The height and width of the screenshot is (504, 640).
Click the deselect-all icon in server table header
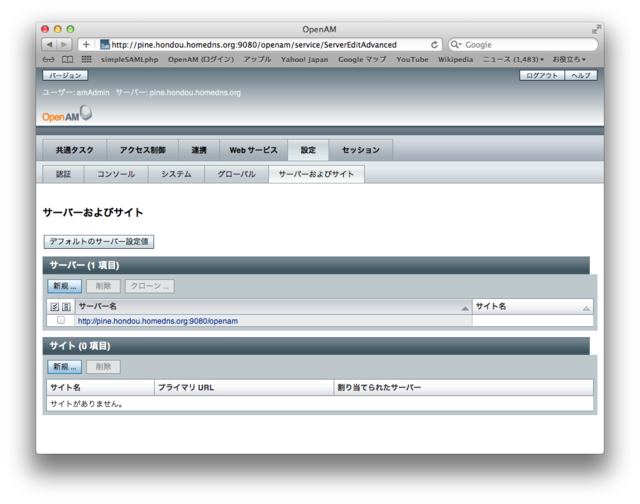pos(66,307)
